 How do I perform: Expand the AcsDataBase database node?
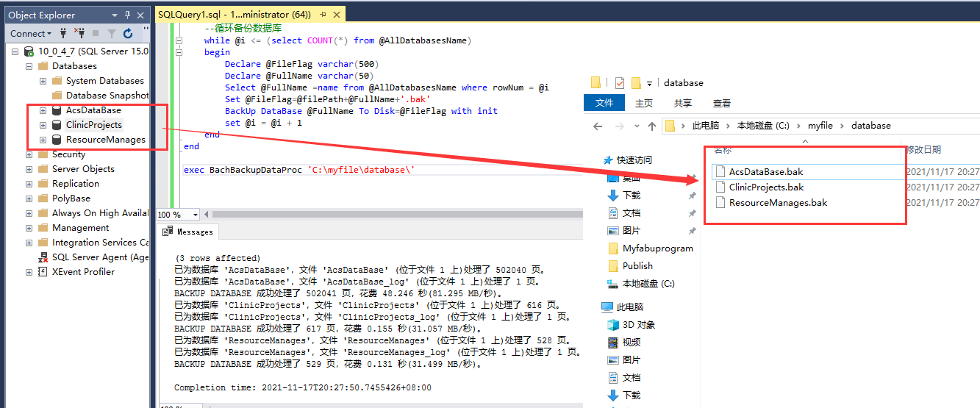pyautogui.click(x=43, y=110)
